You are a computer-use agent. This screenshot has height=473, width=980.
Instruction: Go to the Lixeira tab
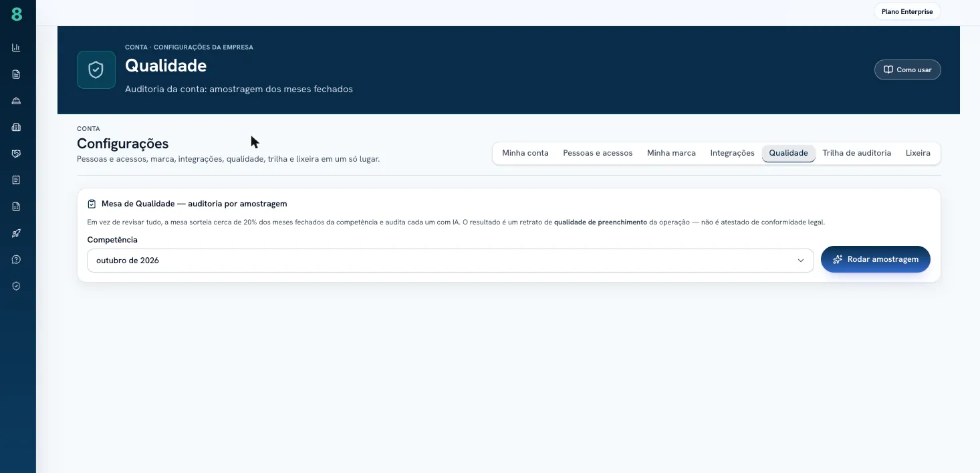tap(918, 153)
